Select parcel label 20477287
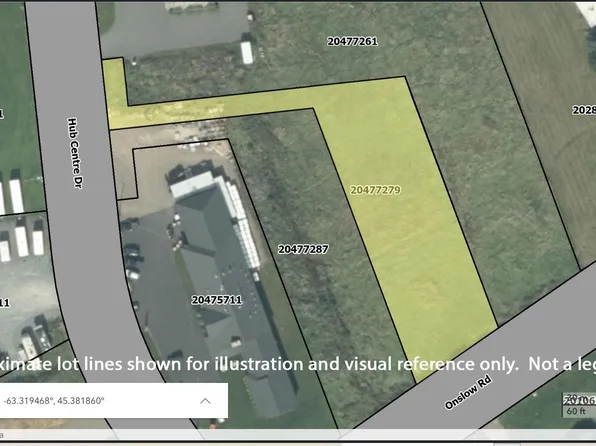 [x=303, y=249]
